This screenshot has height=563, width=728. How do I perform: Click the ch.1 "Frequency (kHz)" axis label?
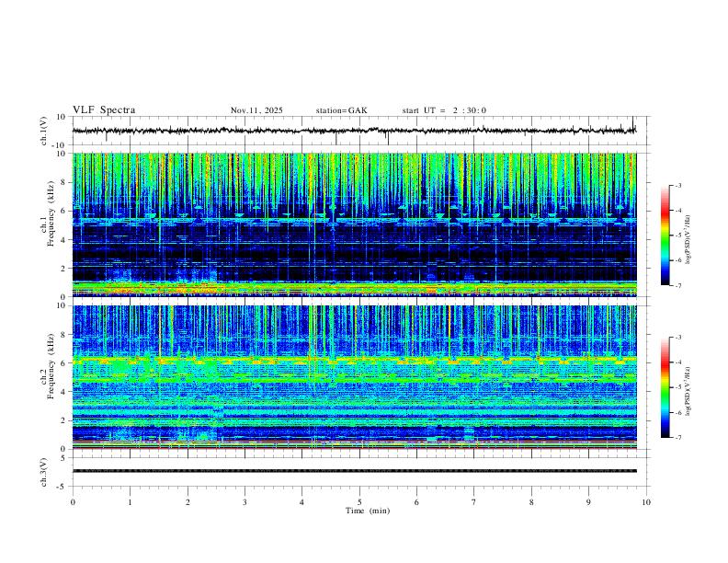(51, 213)
